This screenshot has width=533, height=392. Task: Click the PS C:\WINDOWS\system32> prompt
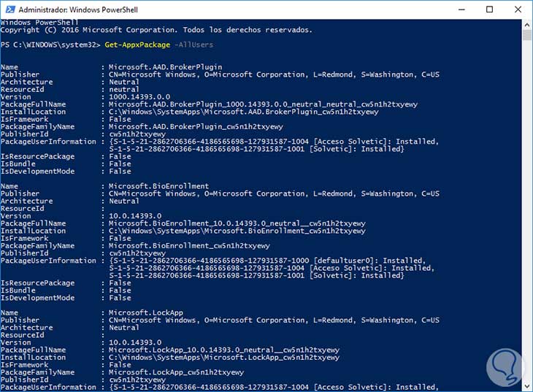(50, 45)
